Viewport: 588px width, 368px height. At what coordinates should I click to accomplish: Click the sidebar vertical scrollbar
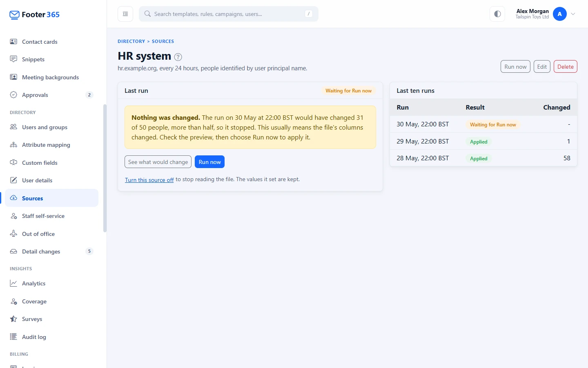click(105, 168)
